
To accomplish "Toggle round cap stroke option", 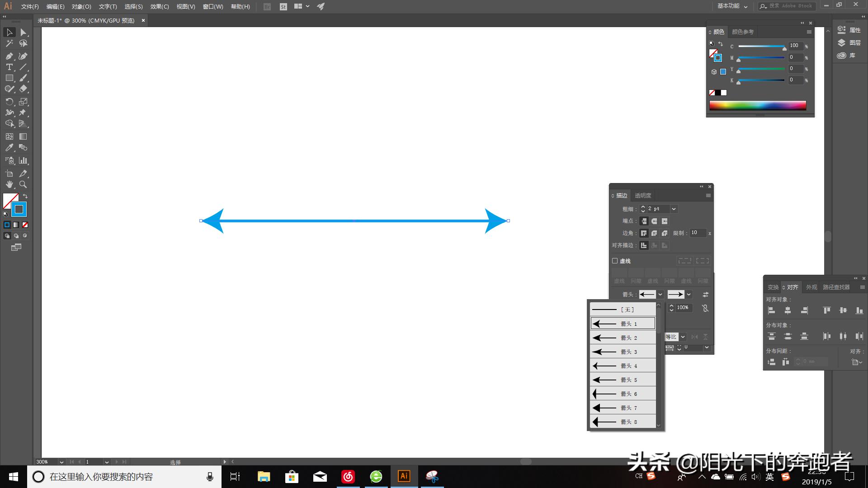I will 654,221.
